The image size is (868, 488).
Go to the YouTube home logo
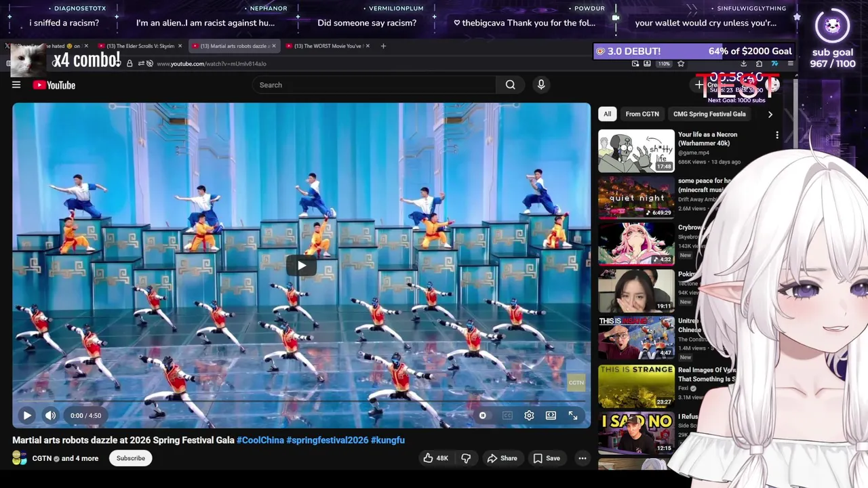pyautogui.click(x=54, y=85)
